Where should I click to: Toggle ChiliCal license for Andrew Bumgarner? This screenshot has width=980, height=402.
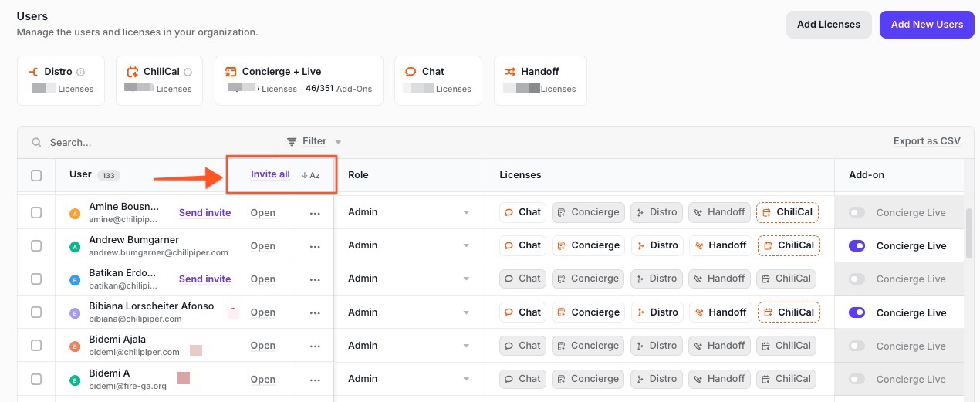[x=788, y=245]
